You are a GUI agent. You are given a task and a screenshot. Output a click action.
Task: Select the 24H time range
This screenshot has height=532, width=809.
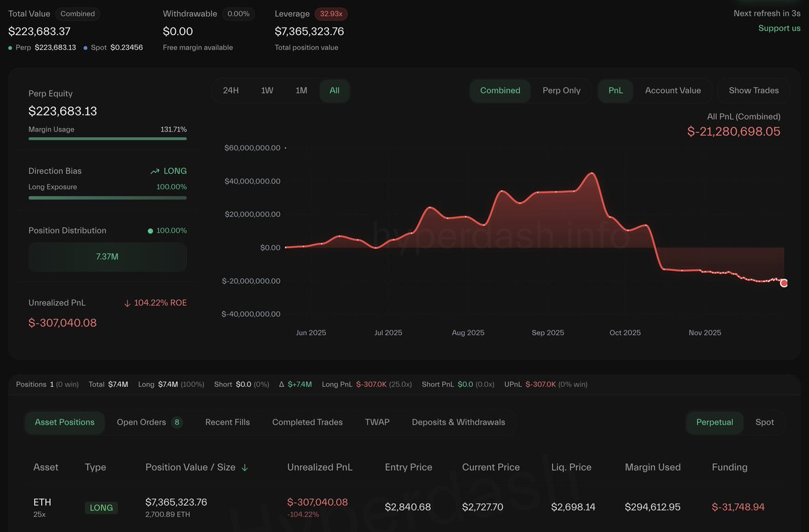(231, 90)
